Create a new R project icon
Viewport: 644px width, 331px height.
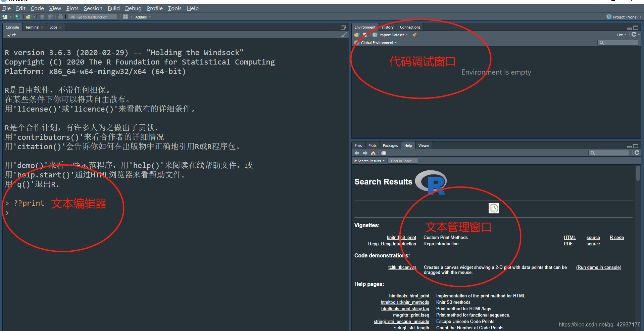tap(18, 17)
